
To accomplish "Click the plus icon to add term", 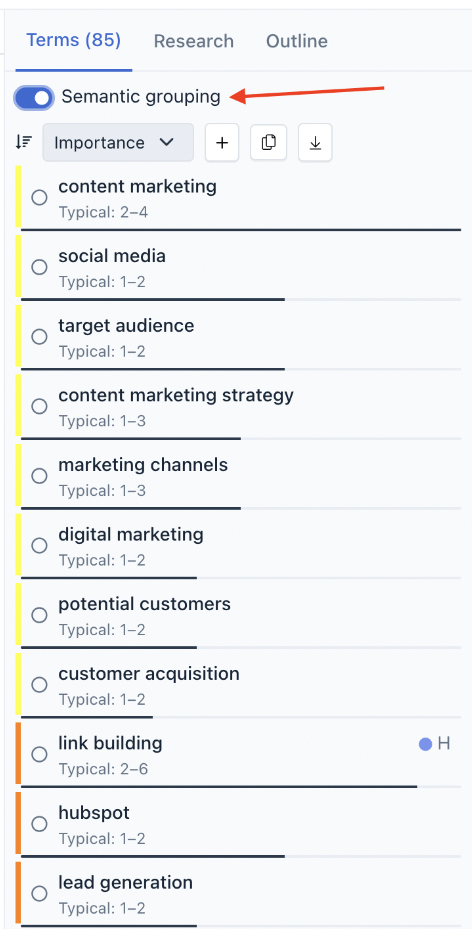I will pos(222,143).
